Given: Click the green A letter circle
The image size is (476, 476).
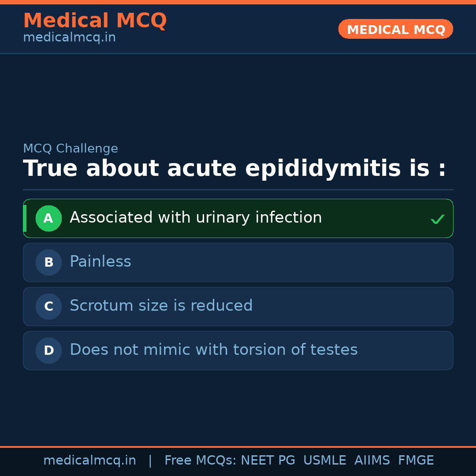Looking at the screenshot, I should [48, 218].
